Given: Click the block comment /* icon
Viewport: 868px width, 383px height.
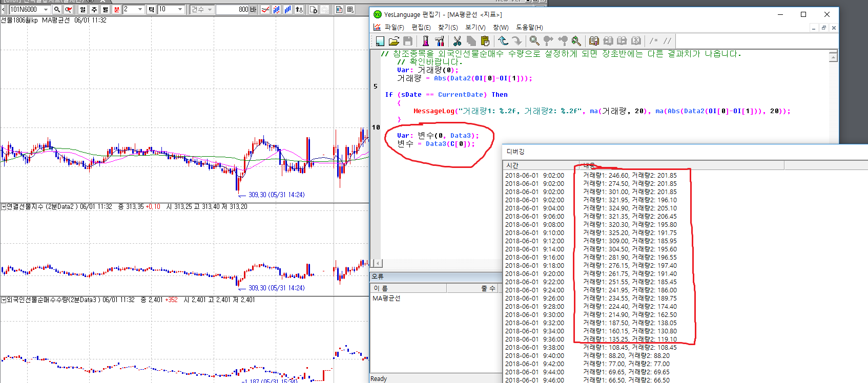Looking at the screenshot, I should pyautogui.click(x=654, y=41).
